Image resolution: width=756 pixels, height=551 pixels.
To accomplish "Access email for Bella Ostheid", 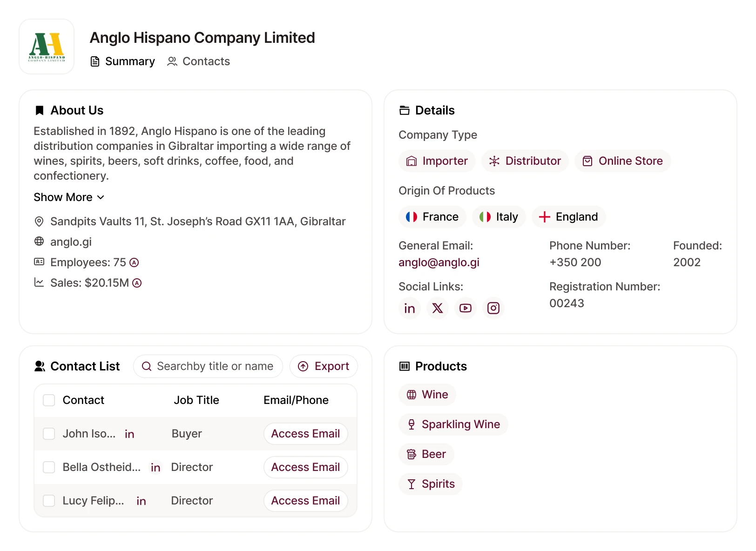I will click(x=305, y=467).
